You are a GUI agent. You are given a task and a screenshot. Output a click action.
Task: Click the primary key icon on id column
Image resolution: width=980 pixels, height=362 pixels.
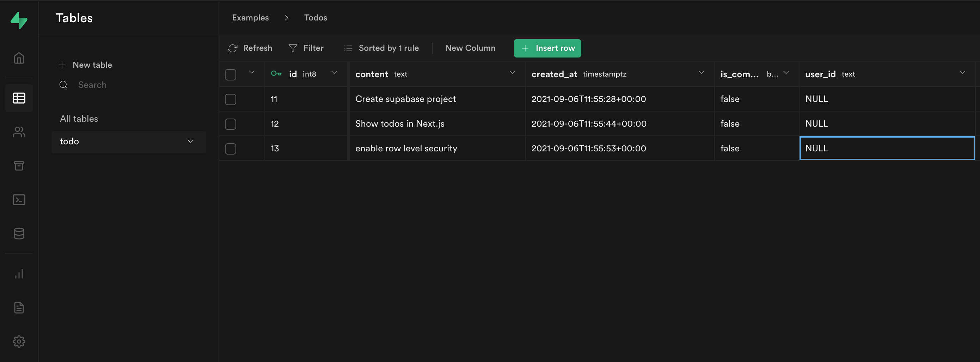tap(276, 73)
